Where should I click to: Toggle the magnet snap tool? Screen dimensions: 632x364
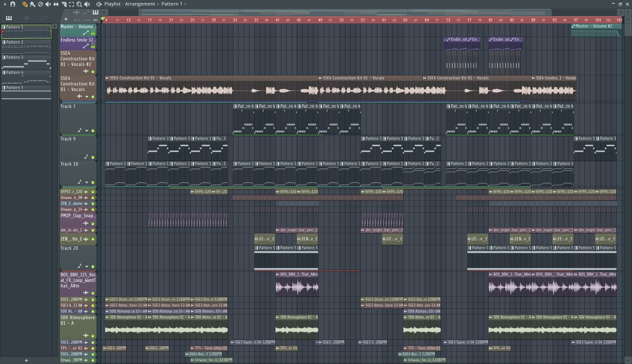[x=13, y=4]
